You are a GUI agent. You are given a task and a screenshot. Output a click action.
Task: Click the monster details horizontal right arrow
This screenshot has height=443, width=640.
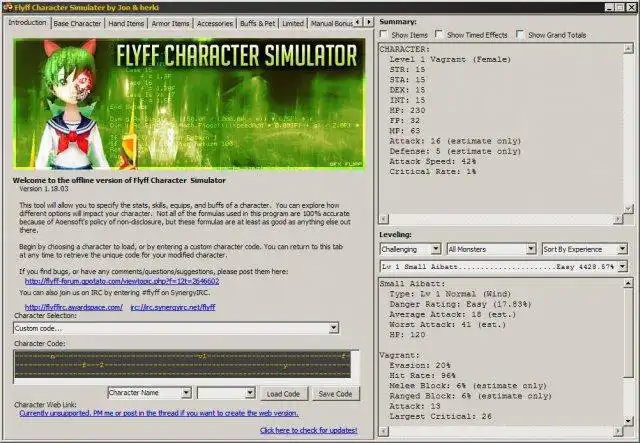618,431
